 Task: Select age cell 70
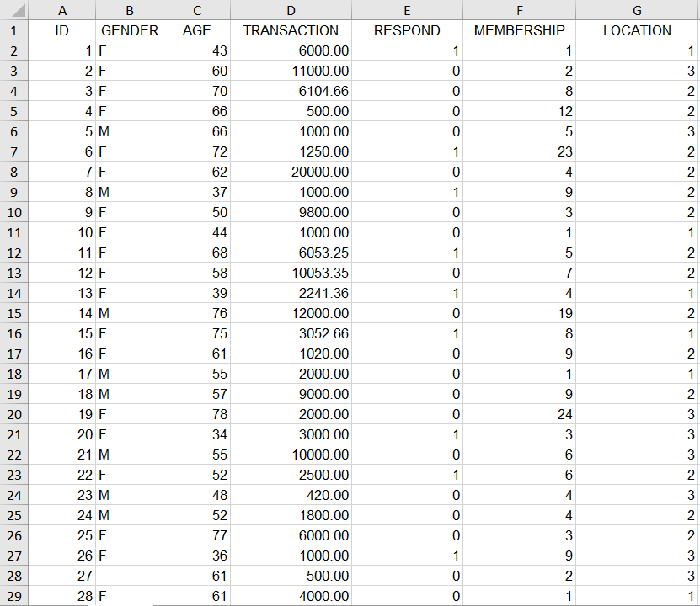tap(197, 91)
